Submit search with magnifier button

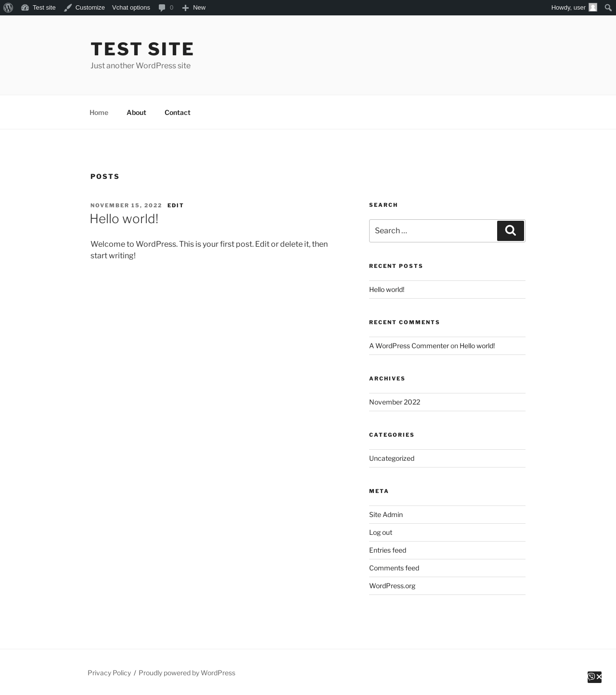point(511,231)
